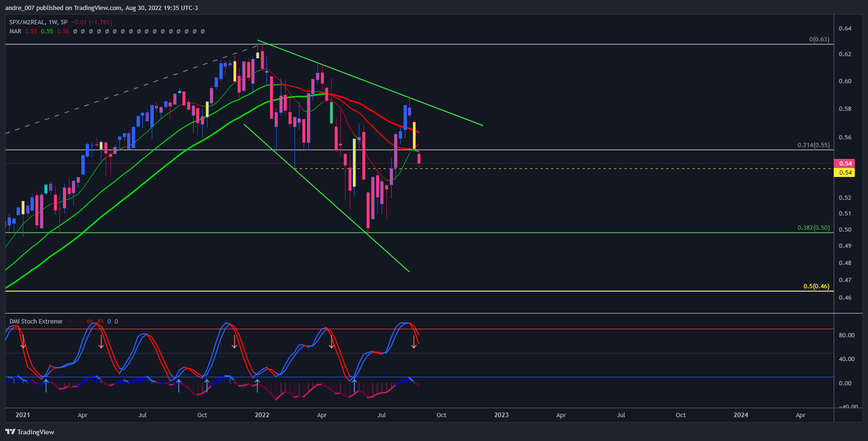This screenshot has height=441, width=868.
Task: Click the DMI Stoch legend value 66
Action: (90, 322)
